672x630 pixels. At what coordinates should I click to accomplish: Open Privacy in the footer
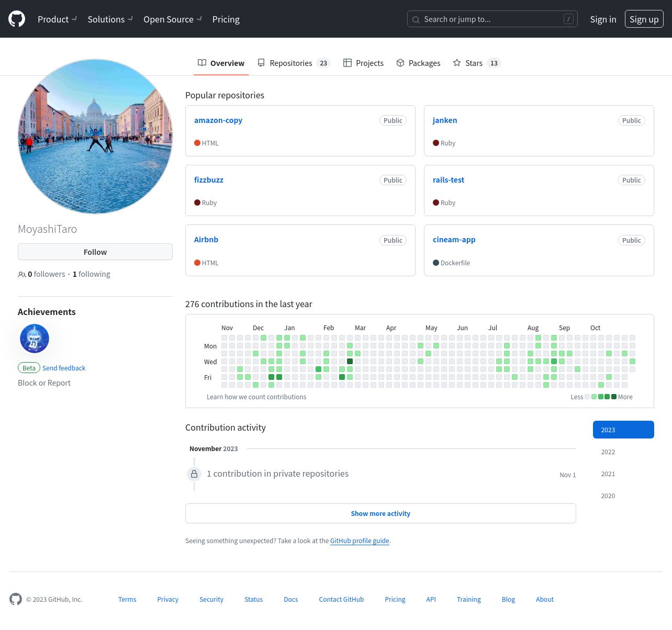pos(168,600)
